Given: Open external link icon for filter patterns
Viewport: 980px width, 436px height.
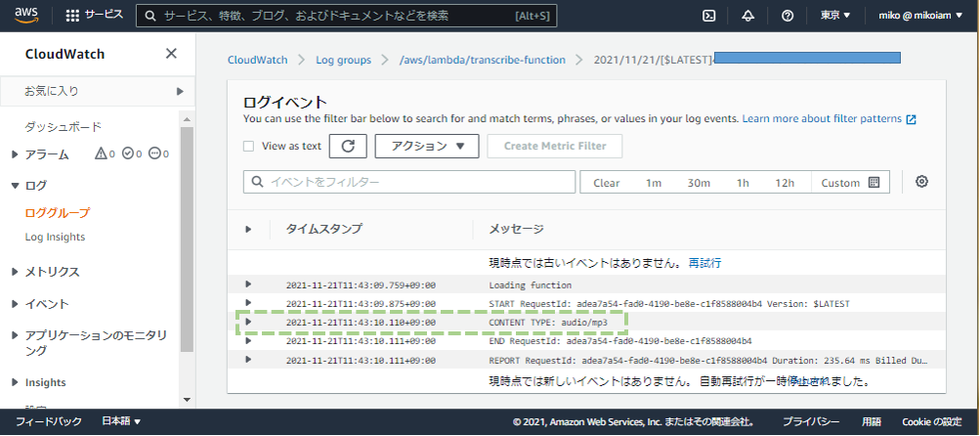Looking at the screenshot, I should tap(912, 119).
